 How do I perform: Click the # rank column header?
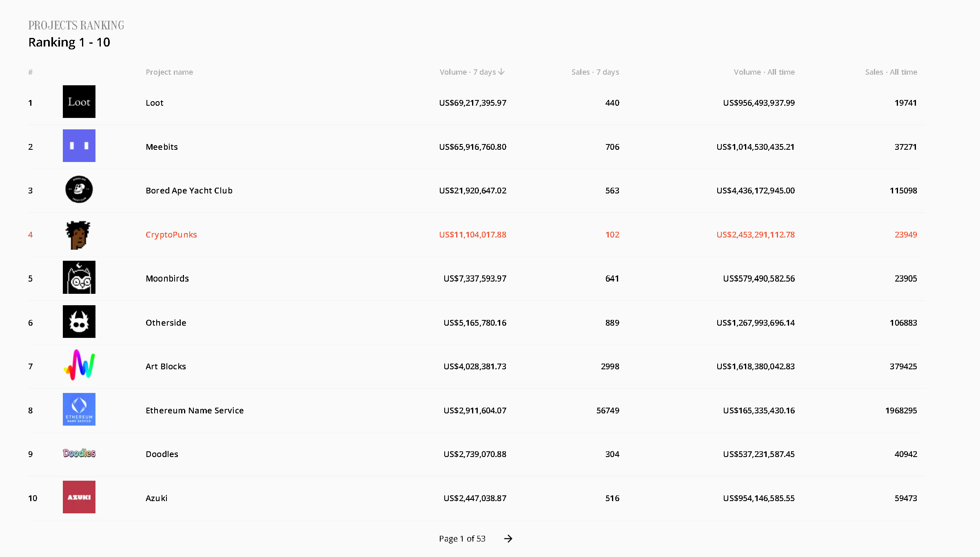pos(31,72)
